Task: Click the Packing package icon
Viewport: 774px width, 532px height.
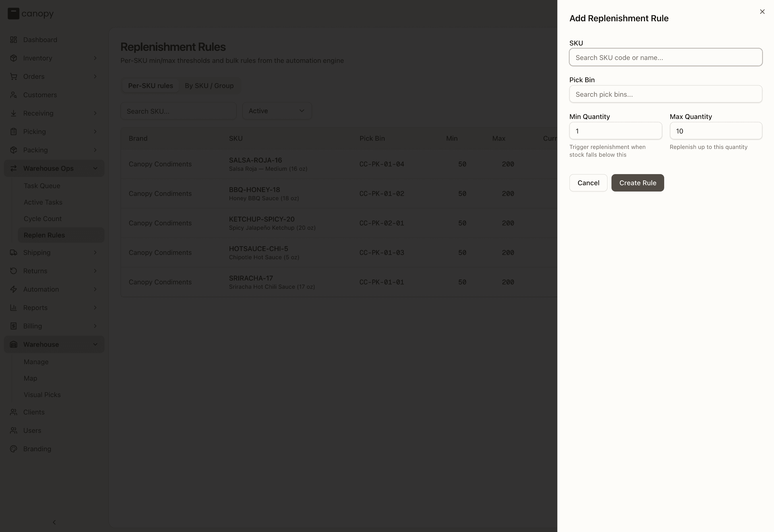Action: pos(13,150)
